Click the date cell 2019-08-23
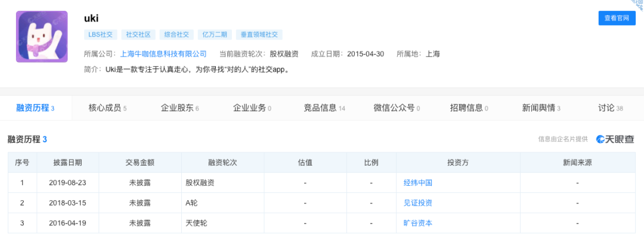The width and height of the screenshot is (644, 239). (x=68, y=183)
